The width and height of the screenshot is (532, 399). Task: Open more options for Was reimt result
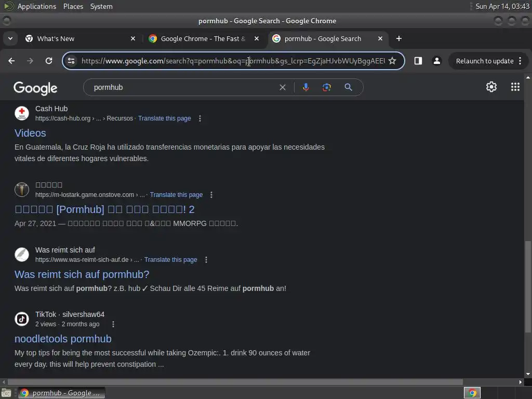[206, 260]
